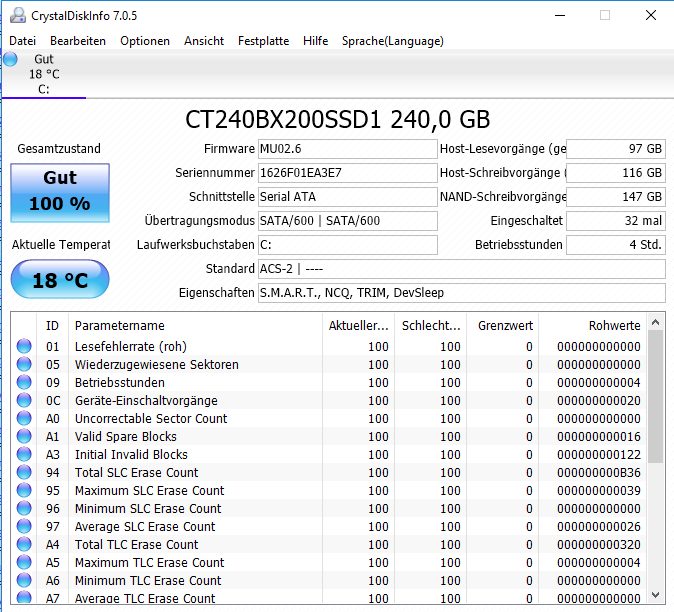The width and height of the screenshot is (674, 612).
Task: Click status icon for Valid Spare Blocks row
Action: tap(24, 437)
